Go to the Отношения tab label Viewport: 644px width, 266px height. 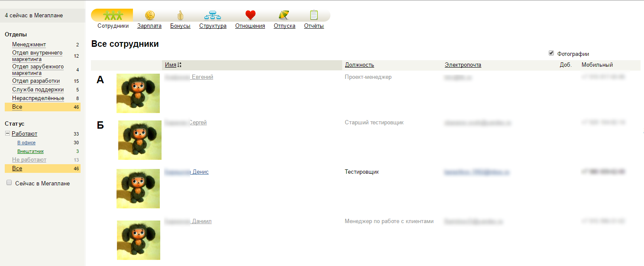(x=250, y=26)
